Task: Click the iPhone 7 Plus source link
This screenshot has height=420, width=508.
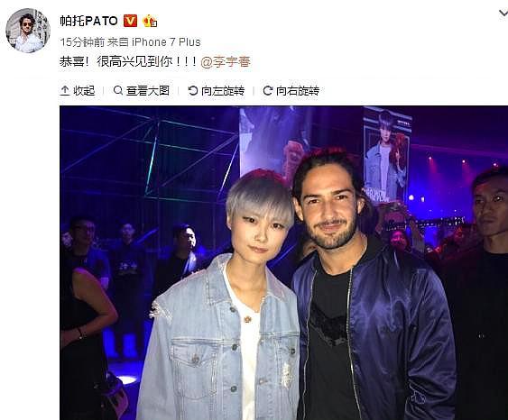Action: point(166,42)
